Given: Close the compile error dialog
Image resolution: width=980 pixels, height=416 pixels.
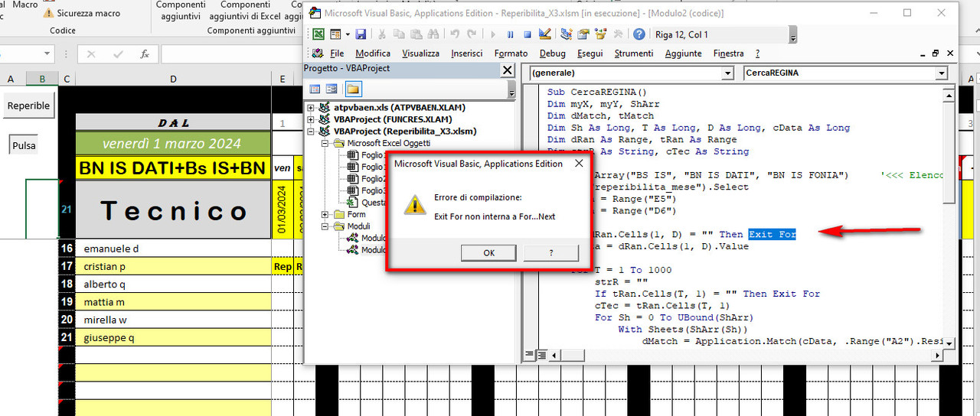Looking at the screenshot, I should [577, 164].
